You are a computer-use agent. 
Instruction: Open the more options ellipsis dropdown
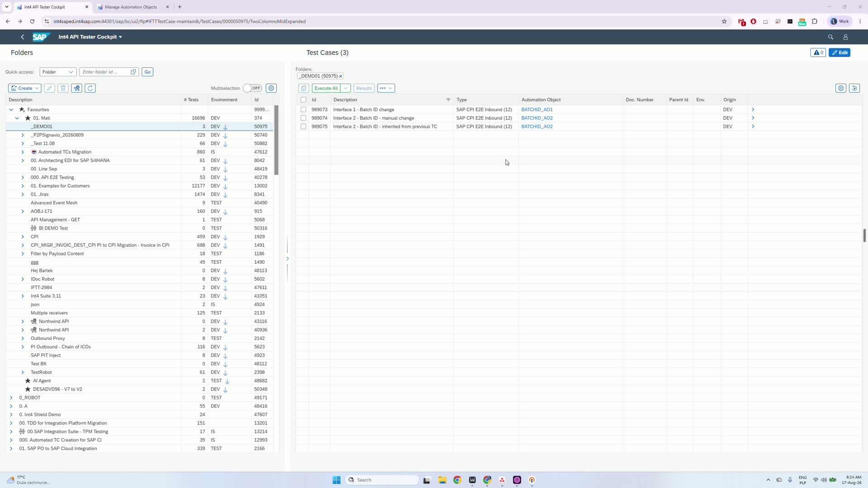pyautogui.click(x=387, y=88)
